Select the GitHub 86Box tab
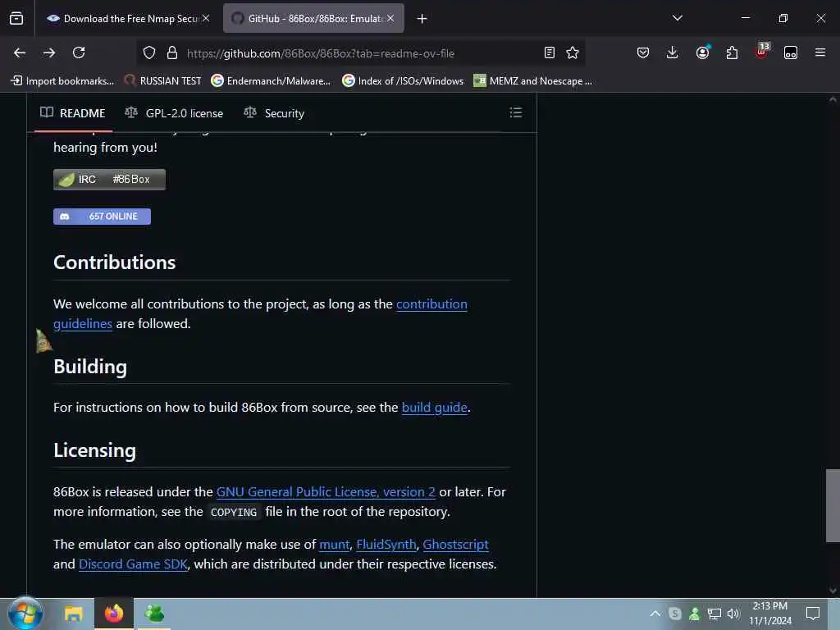 click(x=313, y=19)
